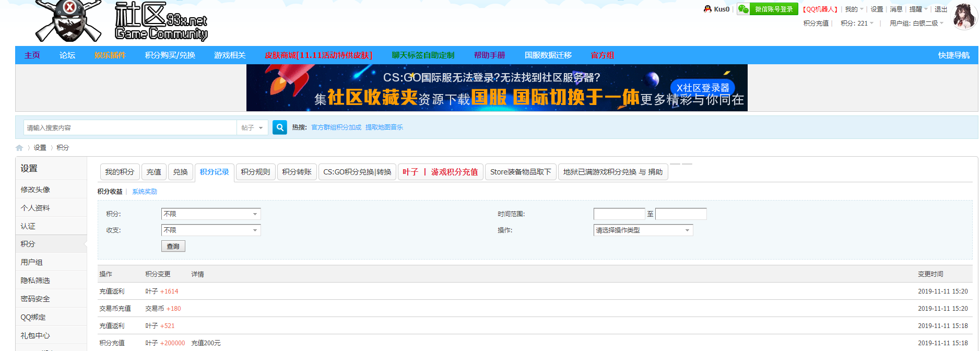This screenshot has height=351, width=980.
Task: Click hot search link 官方群组积分加成
Action: [336, 127]
